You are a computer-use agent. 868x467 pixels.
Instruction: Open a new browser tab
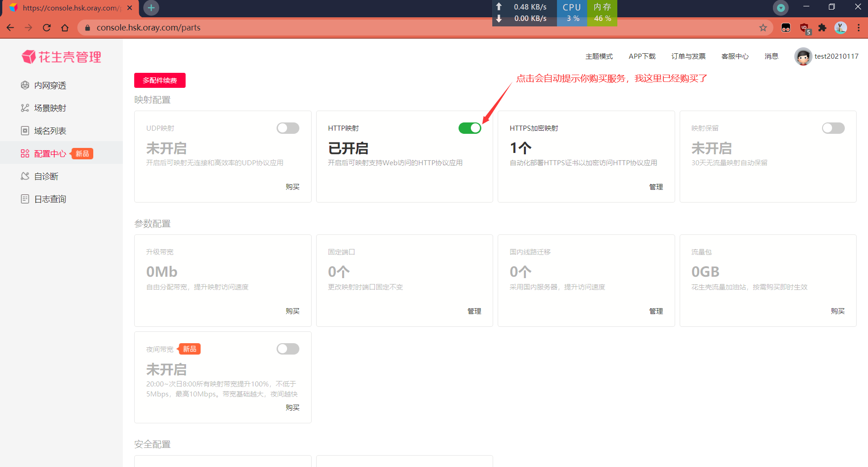151,8
